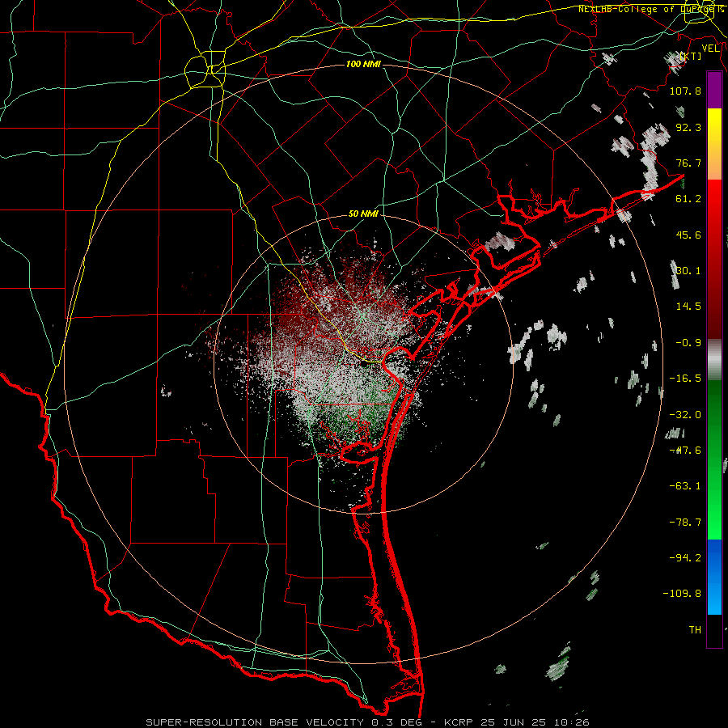Image resolution: width=728 pixels, height=728 pixels.
Task: Click the 30.1 velocity scale value
Action: pos(688,271)
